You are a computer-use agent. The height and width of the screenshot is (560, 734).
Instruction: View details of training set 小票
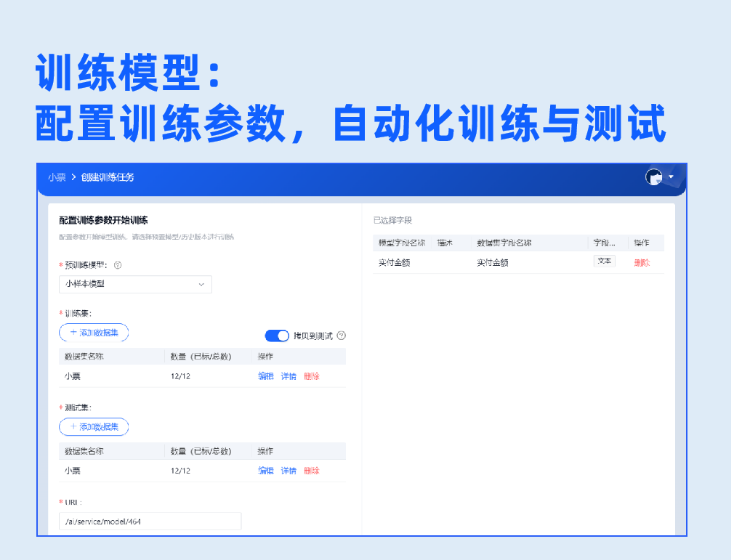[x=289, y=376]
